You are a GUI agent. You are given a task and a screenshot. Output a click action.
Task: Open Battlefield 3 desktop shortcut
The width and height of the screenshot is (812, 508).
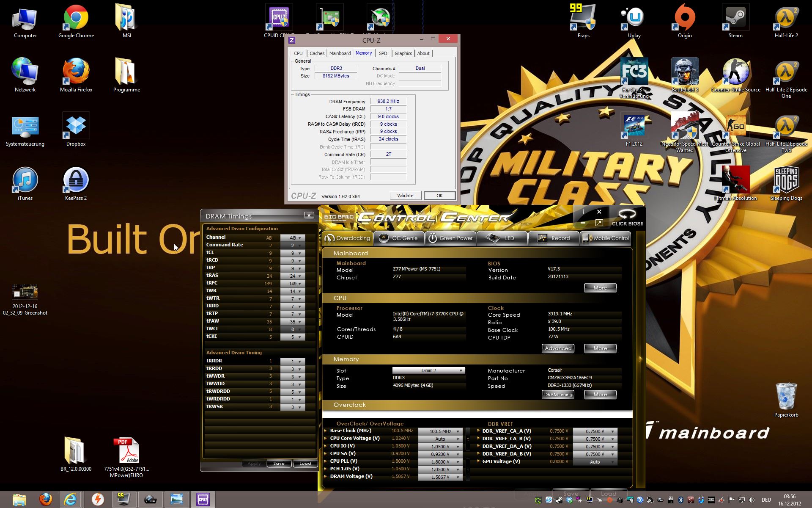684,72
